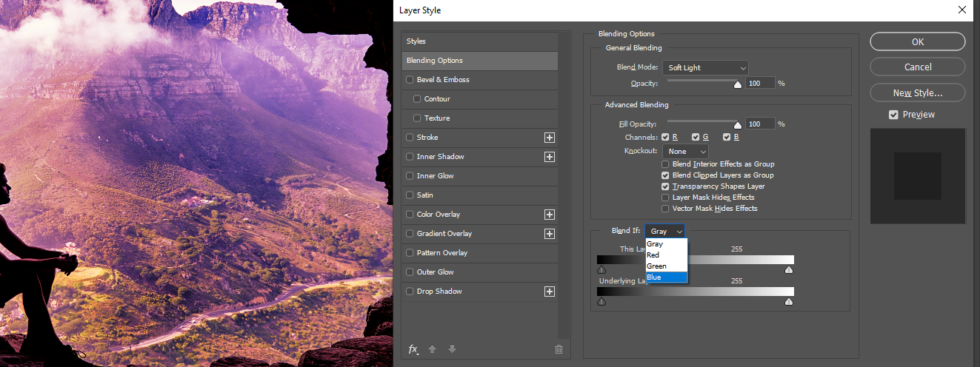This screenshot has height=367, width=980.
Task: Click the OK button
Action: 918,42
